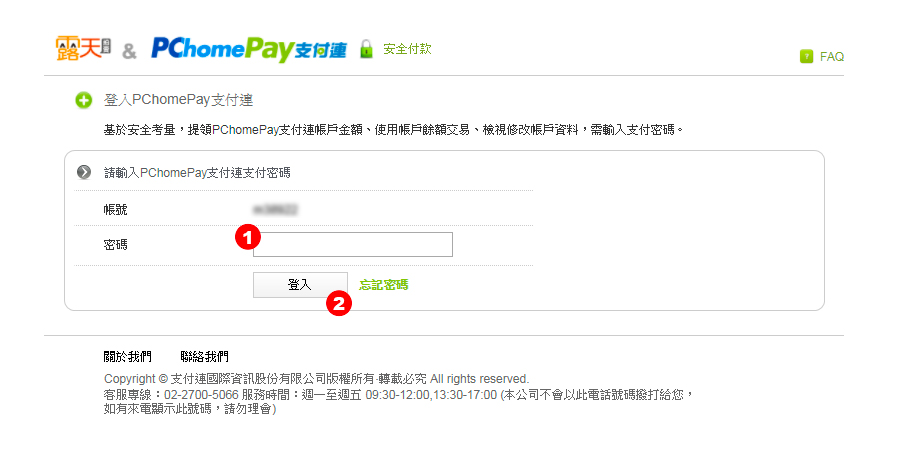Open the 關於我們 footer link
The height and width of the screenshot is (450, 900).
tap(127, 357)
